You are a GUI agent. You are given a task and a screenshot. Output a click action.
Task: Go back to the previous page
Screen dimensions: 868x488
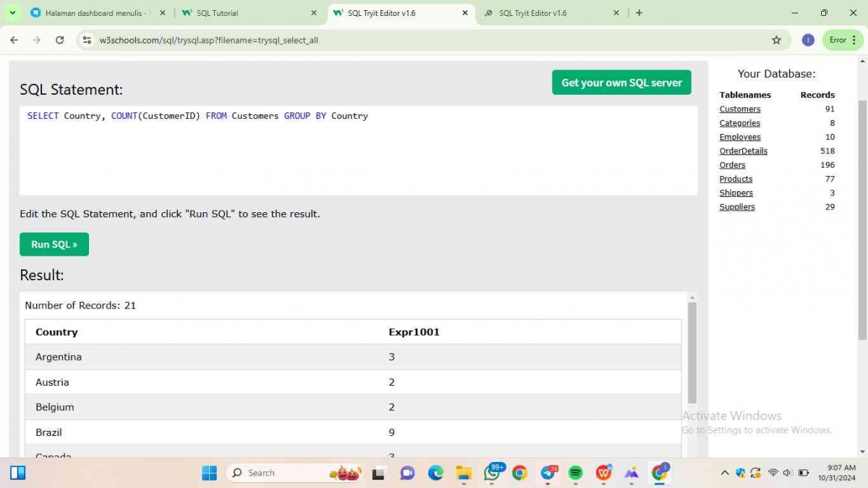pos(14,40)
